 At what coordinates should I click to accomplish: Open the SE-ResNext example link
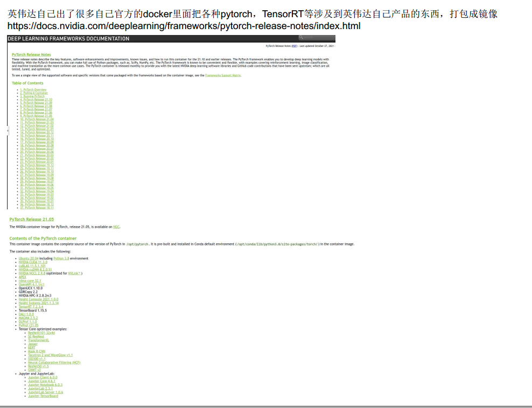36,337
